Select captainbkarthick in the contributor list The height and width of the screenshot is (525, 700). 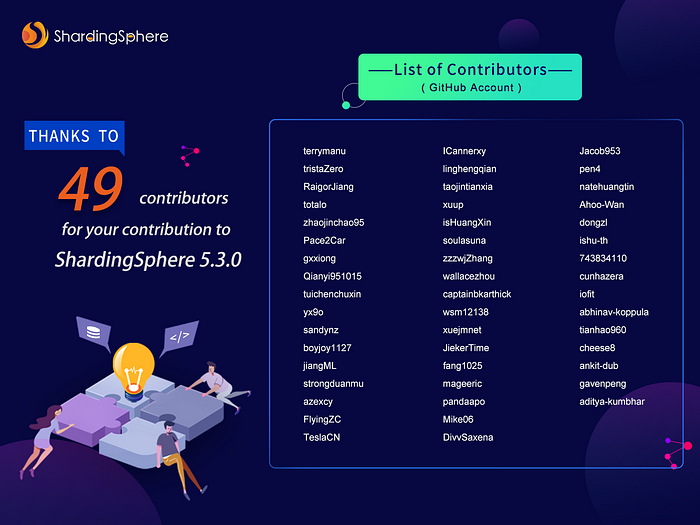click(x=477, y=294)
